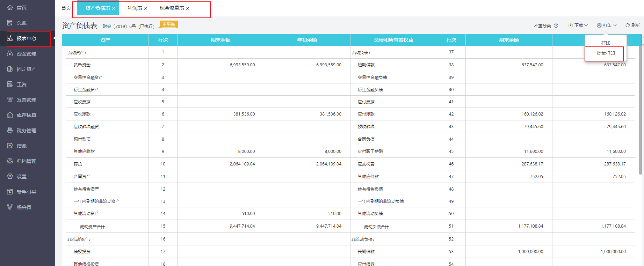Click the help icon beside 不重分类
The width and height of the screenshot is (644, 266).
coord(556,25)
